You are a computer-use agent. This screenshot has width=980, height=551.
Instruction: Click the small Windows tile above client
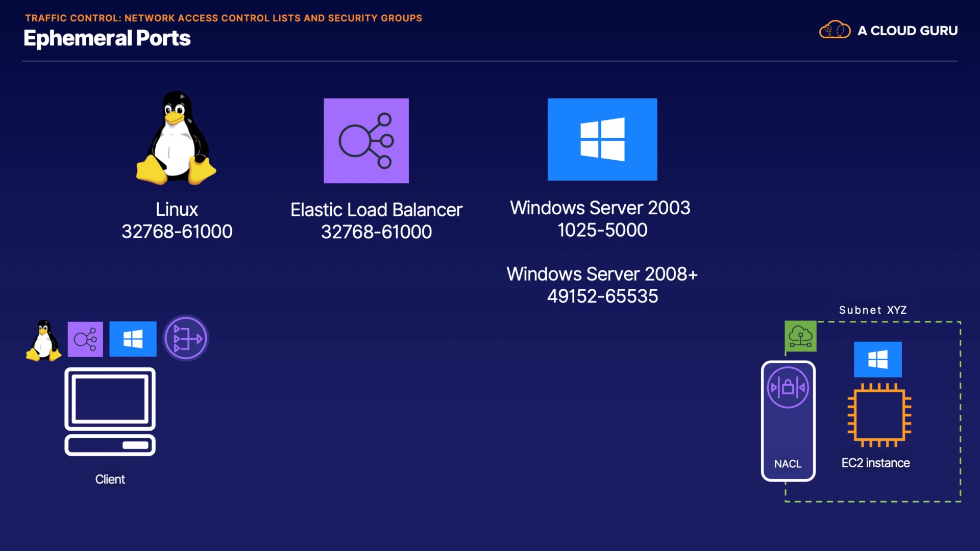coord(133,339)
